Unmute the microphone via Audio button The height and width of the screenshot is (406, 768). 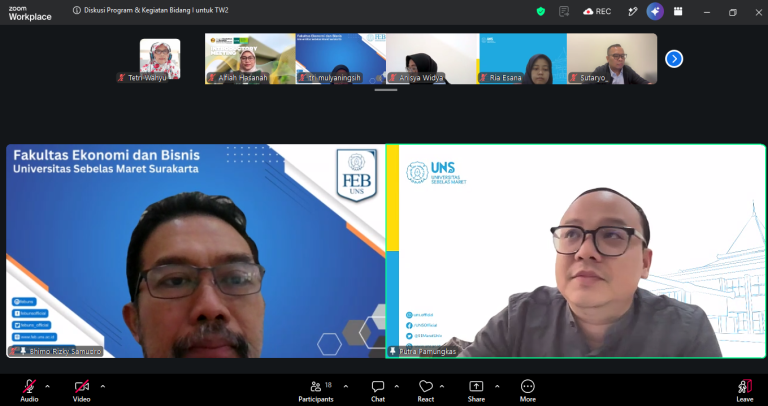[29, 390]
